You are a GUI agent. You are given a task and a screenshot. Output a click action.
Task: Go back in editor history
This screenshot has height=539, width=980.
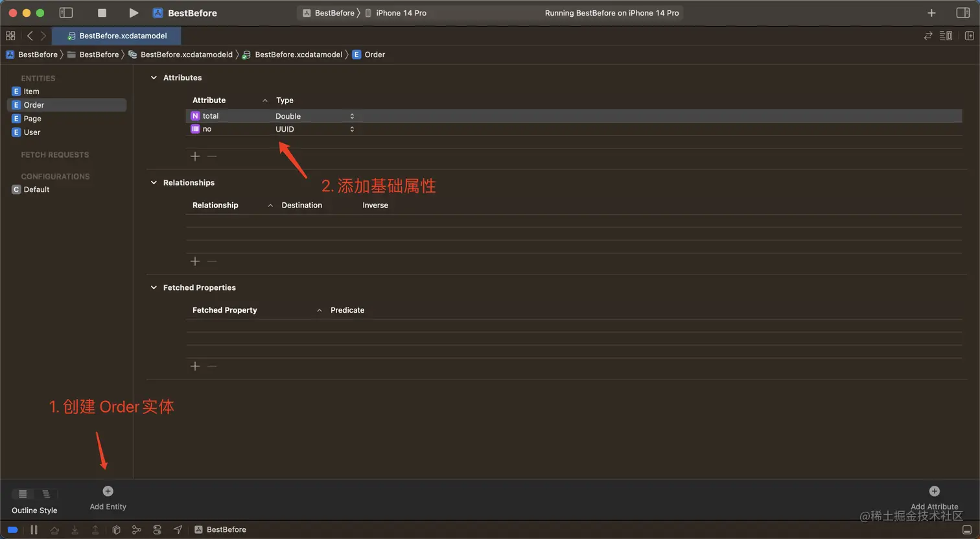pos(30,36)
